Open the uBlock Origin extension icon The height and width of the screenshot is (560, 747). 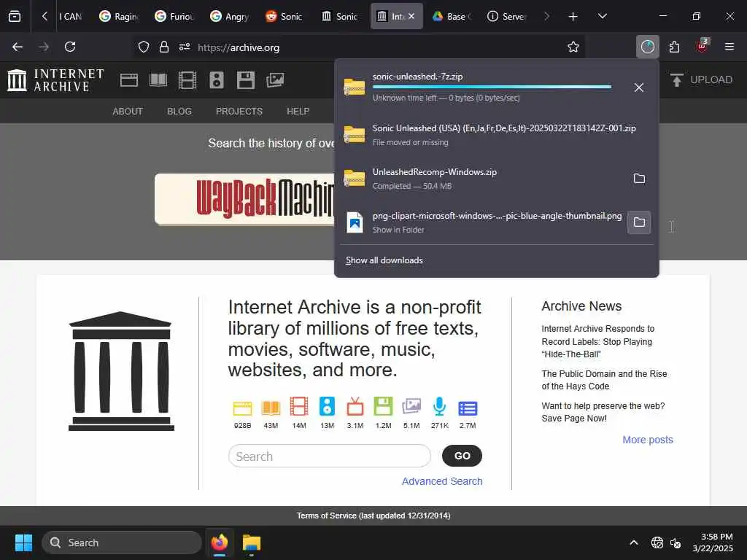(x=702, y=47)
